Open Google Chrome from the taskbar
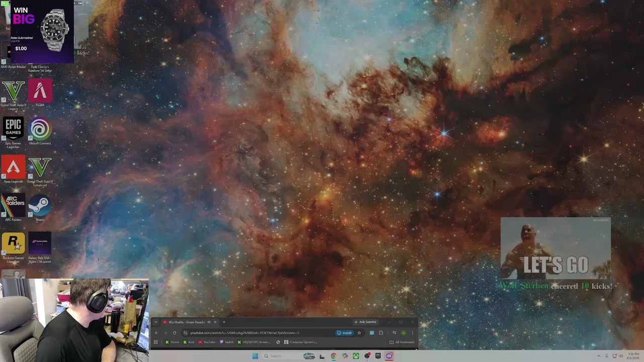Viewport: 644px width, 362px height. tap(334, 356)
